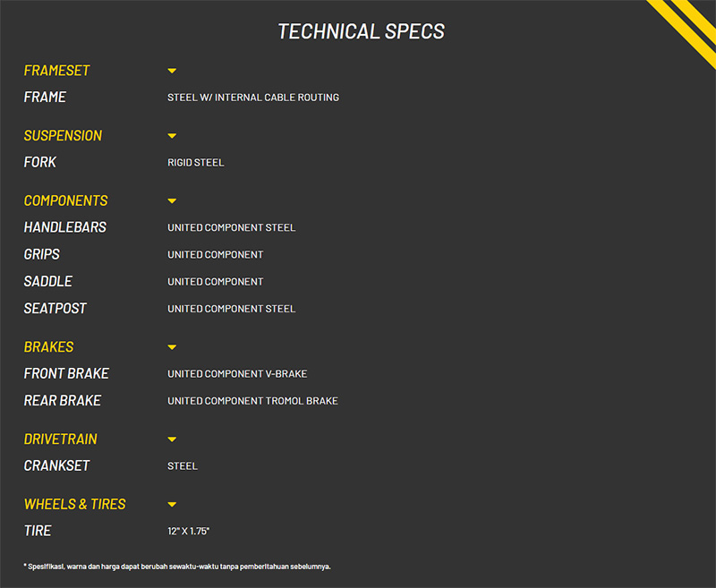This screenshot has height=588, width=716.
Task: Click the Rear Brake tromol value
Action: click(x=252, y=401)
